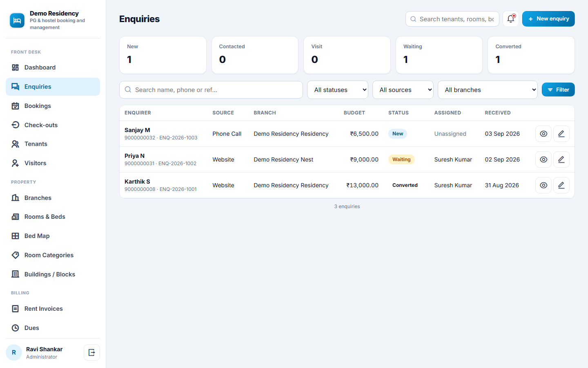Go to Branches in the Property section
This screenshot has height=368, width=588.
coord(53,198)
